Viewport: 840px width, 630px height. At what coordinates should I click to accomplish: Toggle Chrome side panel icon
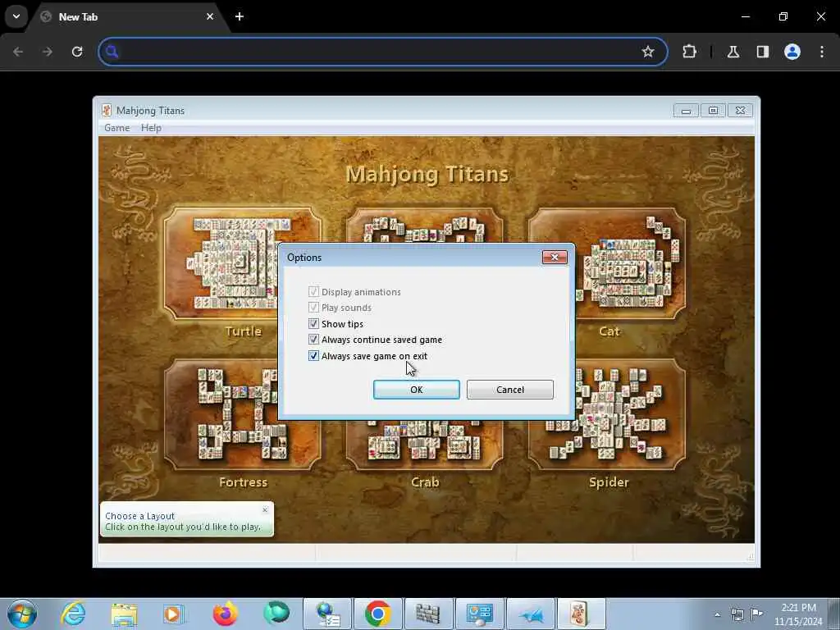(763, 52)
